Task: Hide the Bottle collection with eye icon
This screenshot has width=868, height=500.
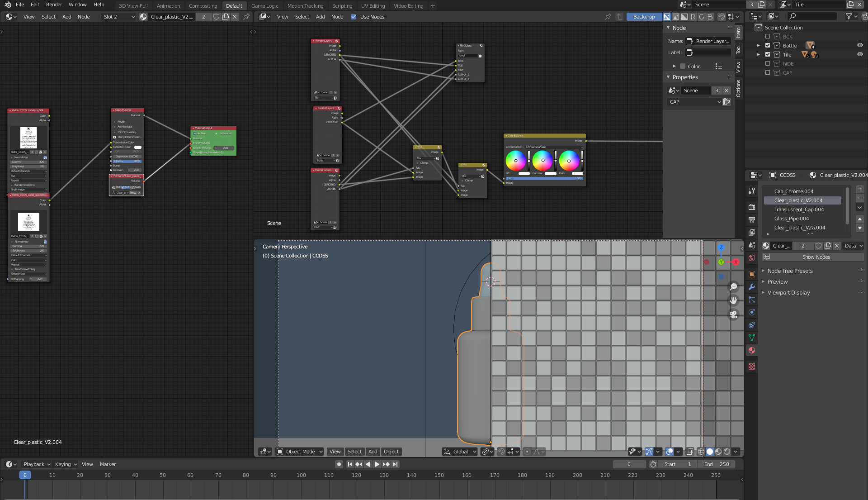Action: pyautogui.click(x=860, y=45)
